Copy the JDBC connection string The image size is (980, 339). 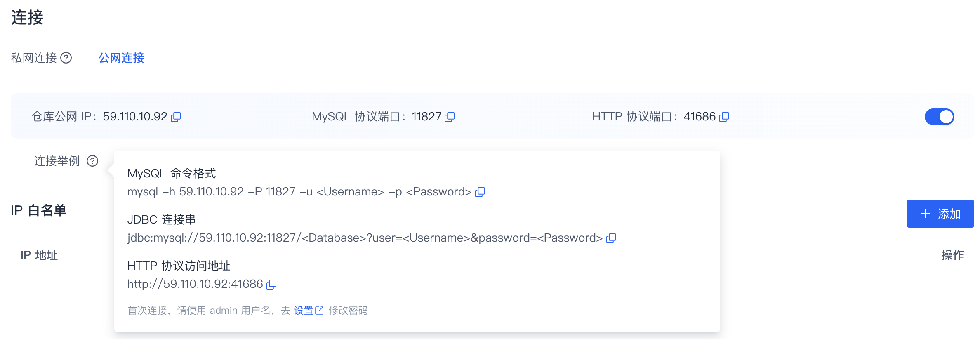[x=611, y=238]
